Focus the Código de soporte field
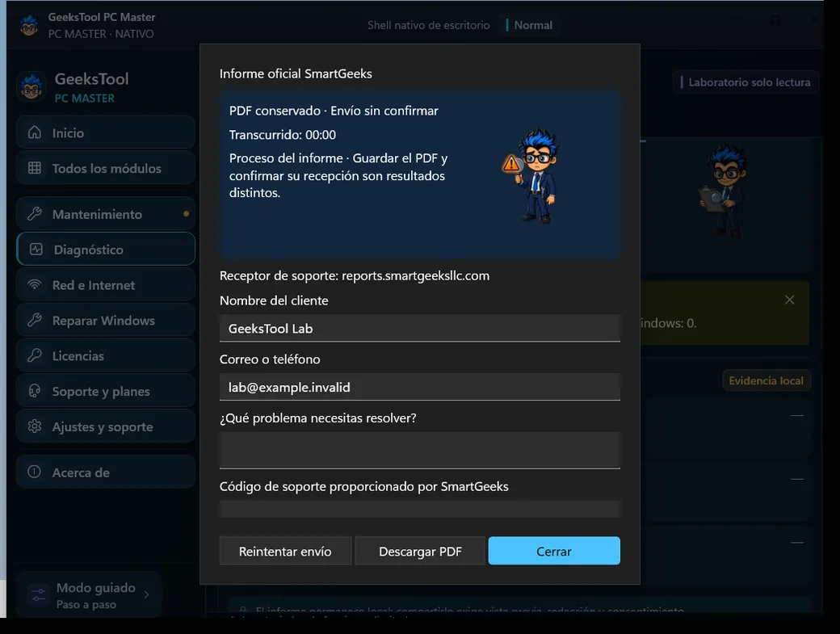The height and width of the screenshot is (634, 840). (420, 510)
